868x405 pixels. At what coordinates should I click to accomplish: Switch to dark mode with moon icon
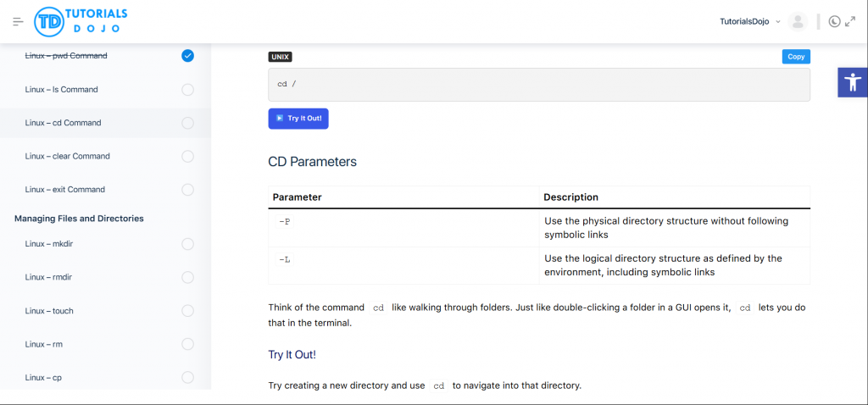click(x=834, y=21)
